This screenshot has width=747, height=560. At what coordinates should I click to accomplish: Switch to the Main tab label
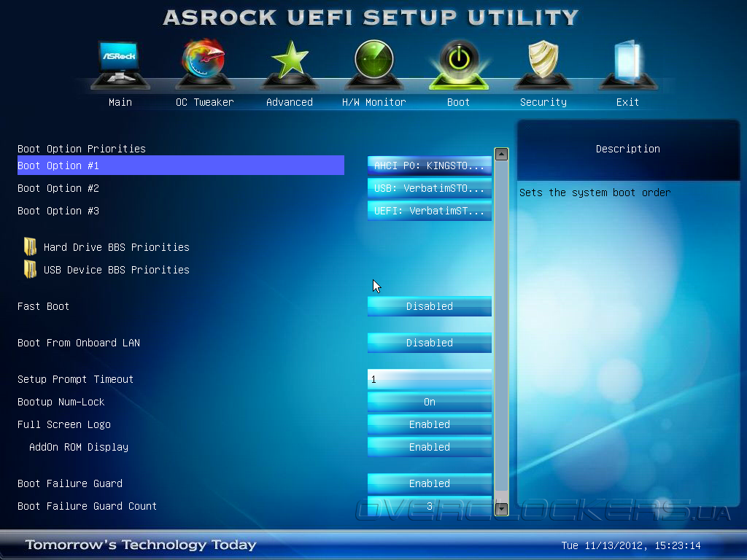120,102
